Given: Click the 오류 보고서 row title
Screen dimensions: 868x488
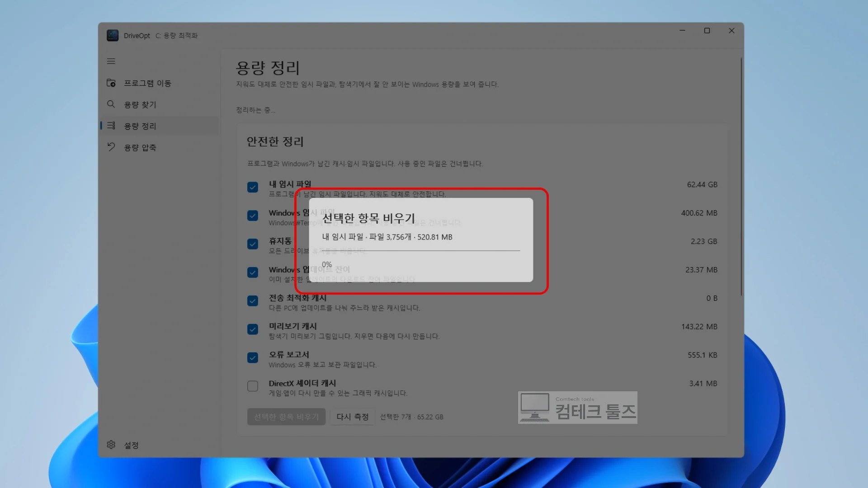Looking at the screenshot, I should point(289,355).
